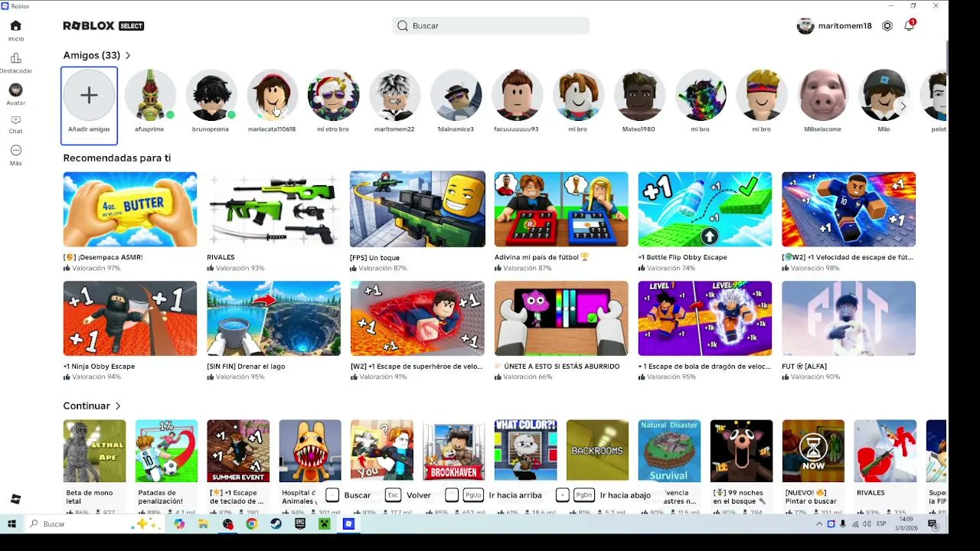Open the Minecraft taskbar icon
The height and width of the screenshot is (551, 980).
(x=324, y=524)
